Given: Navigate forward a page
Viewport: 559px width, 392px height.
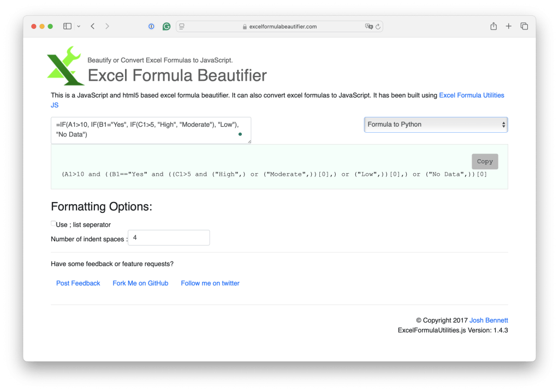Looking at the screenshot, I should pos(107,26).
